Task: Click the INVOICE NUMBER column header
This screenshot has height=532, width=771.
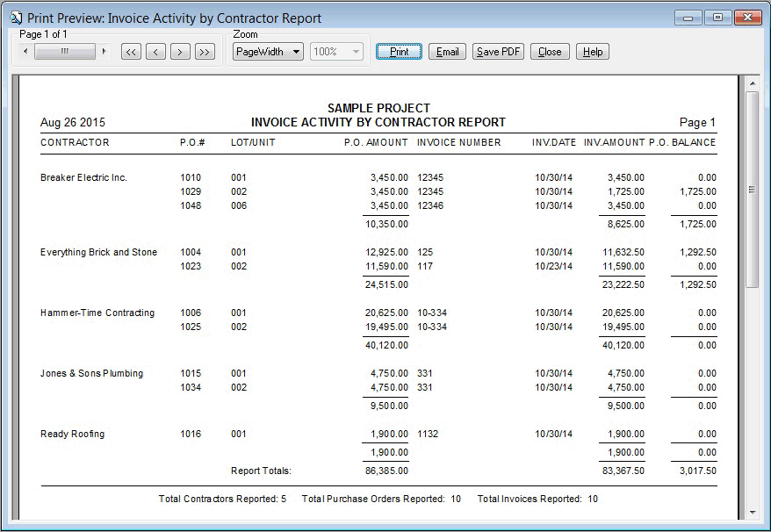Action: pos(458,142)
